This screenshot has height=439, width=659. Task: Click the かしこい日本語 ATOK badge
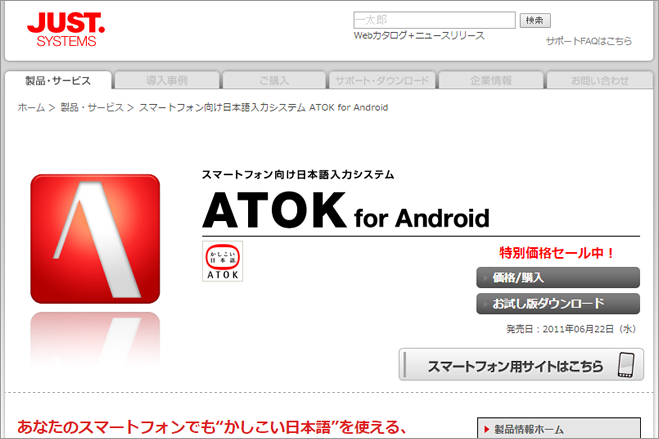click(222, 261)
